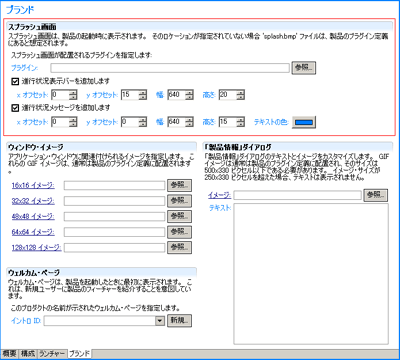Viewport: 400px width, 360px height.
Task: Click the スプラッシュ画面 section header
Action: (x=32, y=27)
